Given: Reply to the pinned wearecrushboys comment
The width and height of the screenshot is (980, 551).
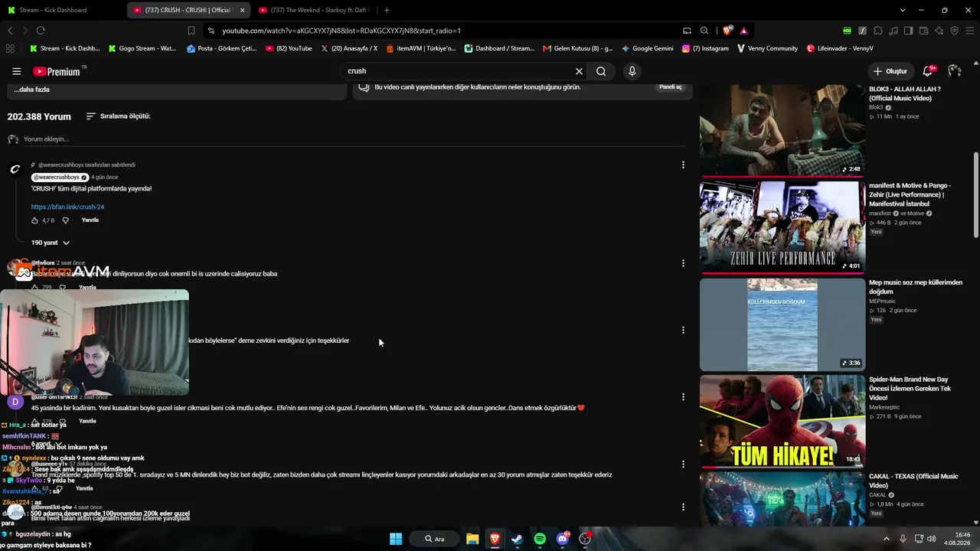Looking at the screenshot, I should pyautogui.click(x=90, y=220).
